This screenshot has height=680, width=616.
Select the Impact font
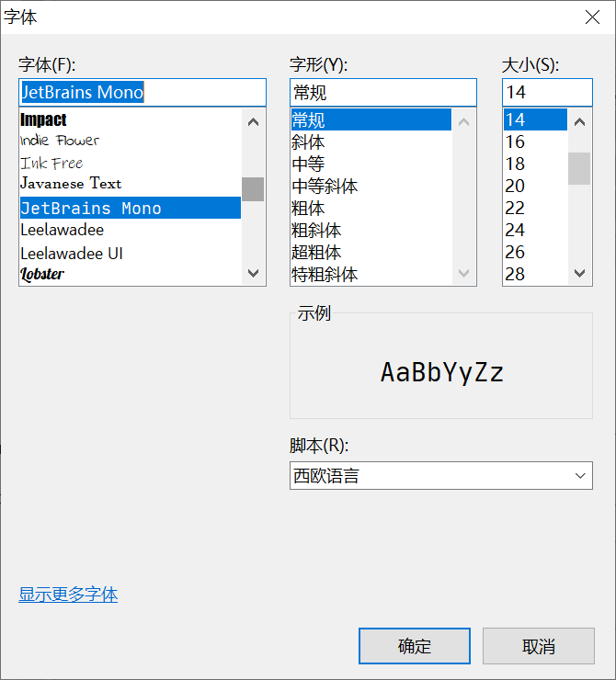[x=44, y=119]
